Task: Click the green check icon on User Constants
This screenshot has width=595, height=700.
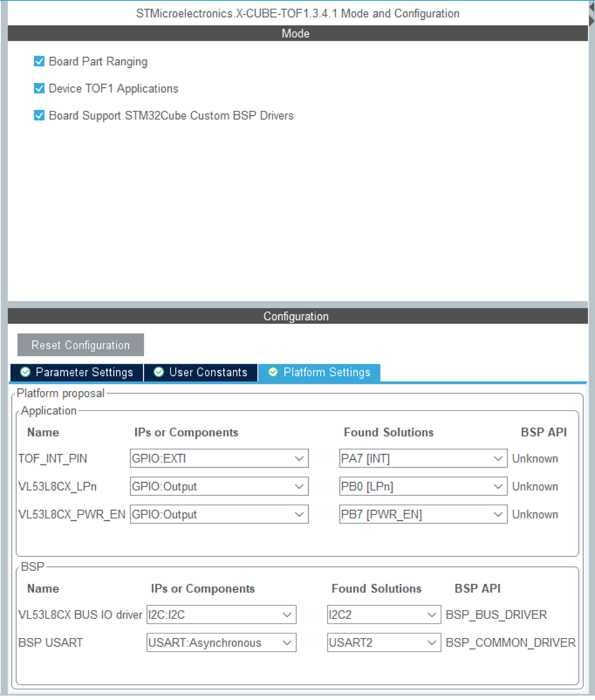Action: pos(159,372)
